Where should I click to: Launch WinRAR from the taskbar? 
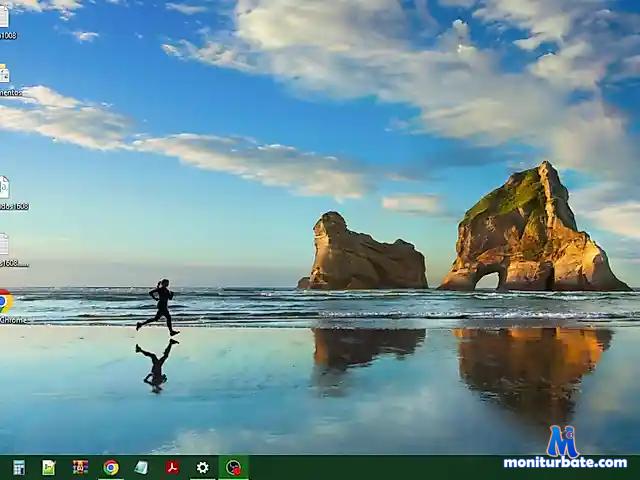80,467
